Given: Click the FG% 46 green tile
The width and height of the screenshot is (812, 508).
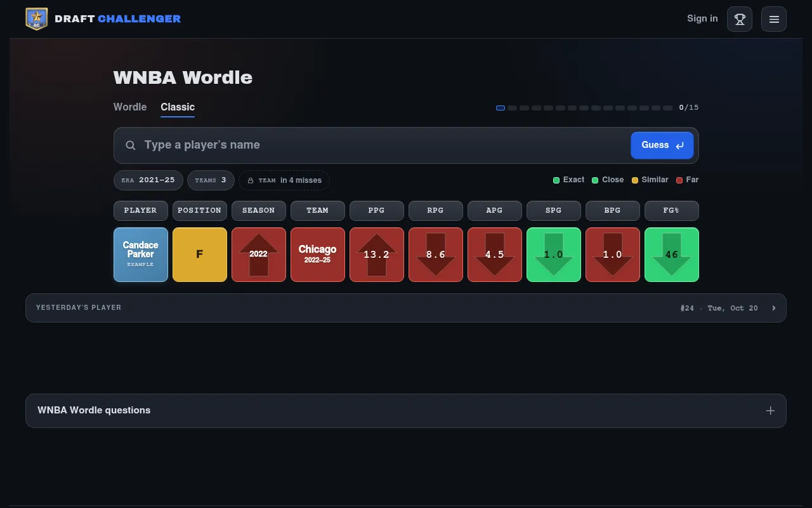Looking at the screenshot, I should [672, 255].
